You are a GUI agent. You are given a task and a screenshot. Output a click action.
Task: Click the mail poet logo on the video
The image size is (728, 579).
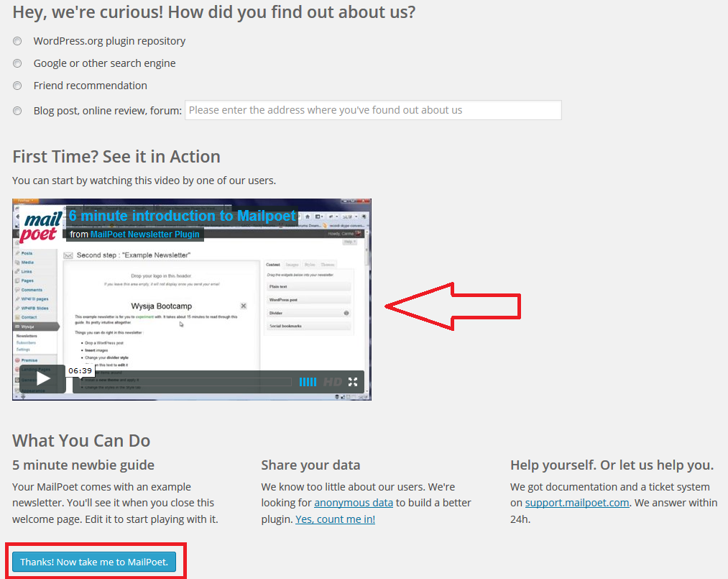(x=41, y=227)
